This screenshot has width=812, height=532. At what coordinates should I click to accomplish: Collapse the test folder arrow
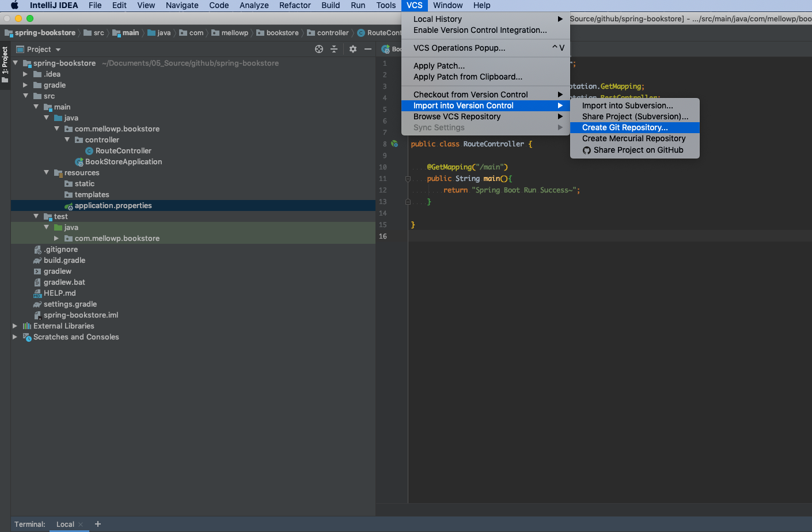(x=36, y=217)
